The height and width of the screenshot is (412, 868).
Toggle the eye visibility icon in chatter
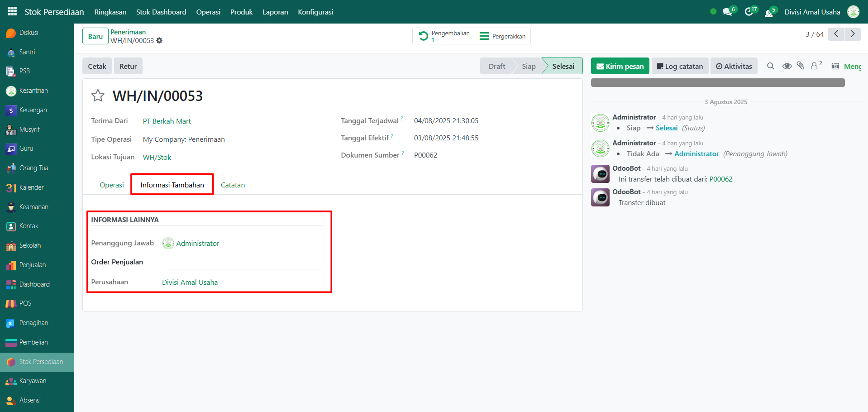pos(787,66)
